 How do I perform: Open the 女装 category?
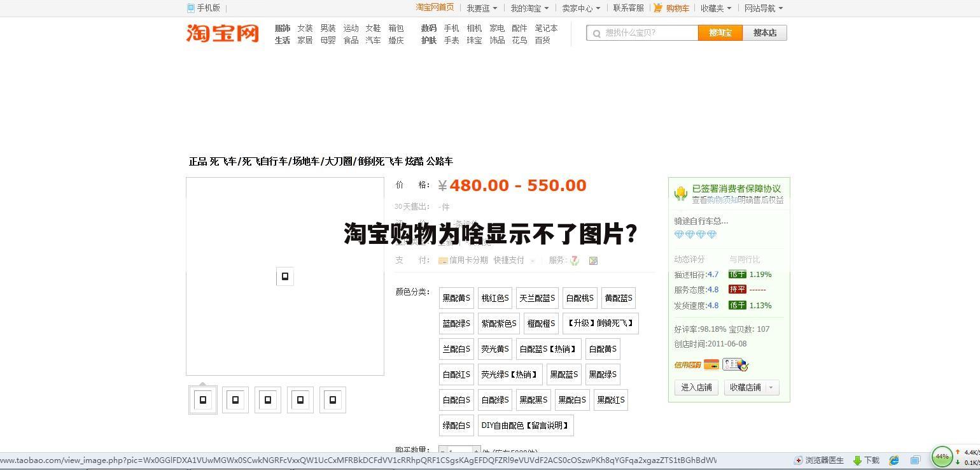point(304,28)
